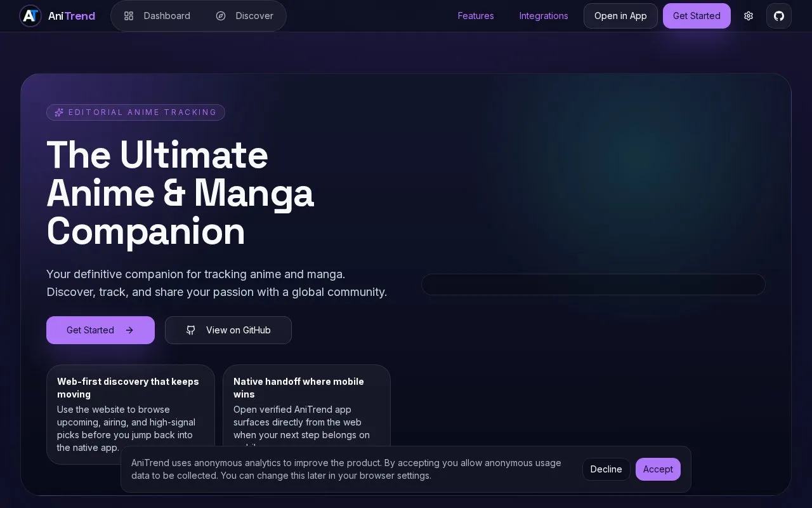Click header Get Started button
This screenshot has width=812, height=508.
(697, 16)
